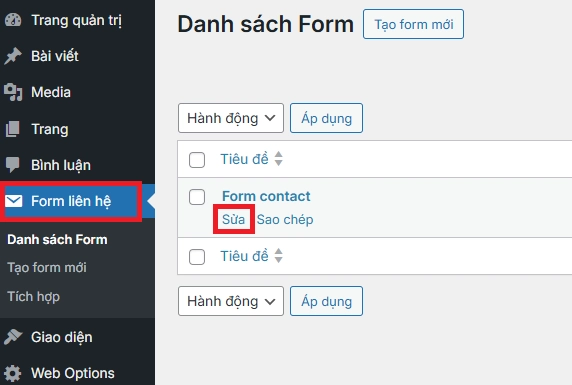
Task: Sort by the Tiêu đề header arrows
Action: [279, 159]
